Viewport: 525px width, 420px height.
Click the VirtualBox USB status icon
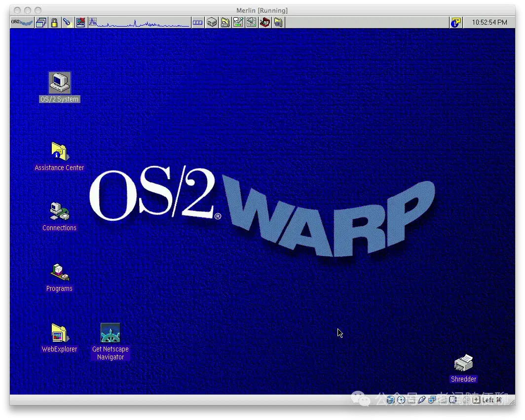(x=422, y=400)
